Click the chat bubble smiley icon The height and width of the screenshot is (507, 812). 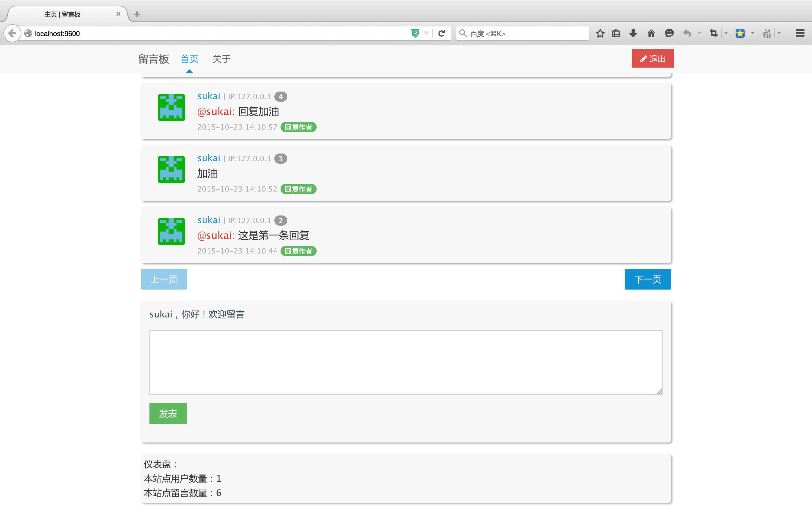[x=669, y=33]
